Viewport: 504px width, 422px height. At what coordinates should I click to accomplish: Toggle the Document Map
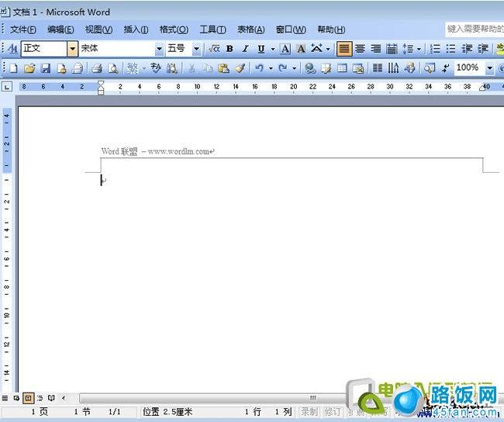tap(429, 68)
